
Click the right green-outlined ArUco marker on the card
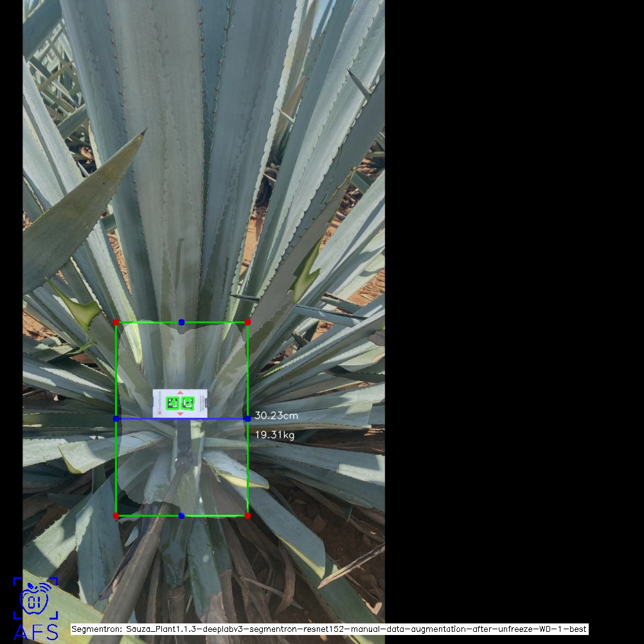[188, 404]
